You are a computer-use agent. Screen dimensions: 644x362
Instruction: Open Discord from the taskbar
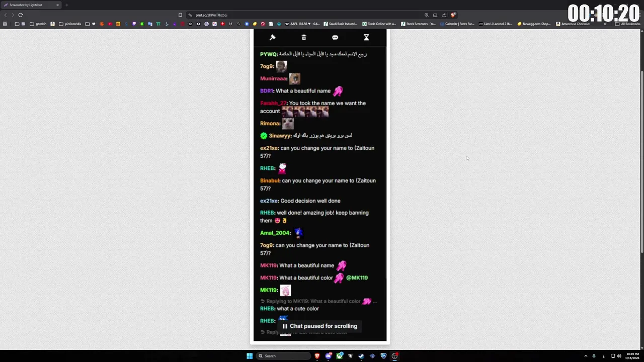329,356
